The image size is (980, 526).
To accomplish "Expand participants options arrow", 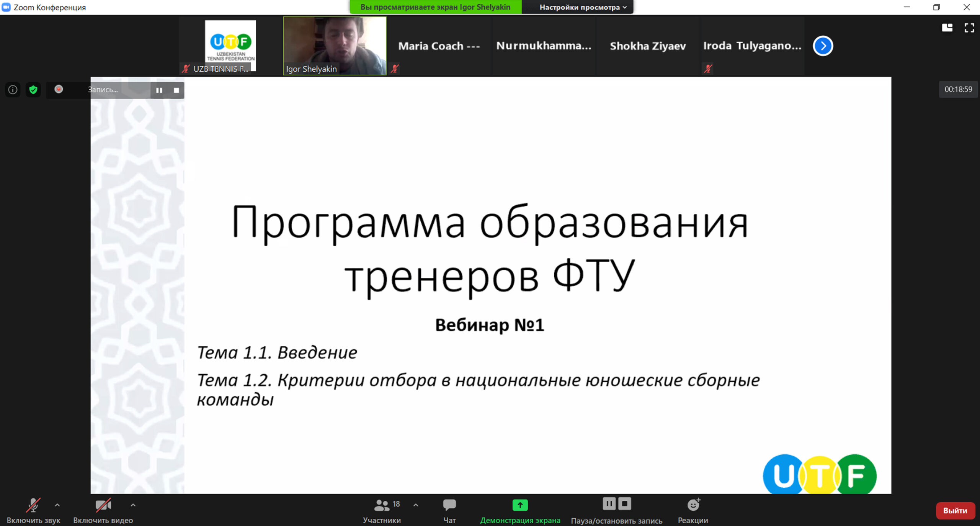I will point(416,505).
